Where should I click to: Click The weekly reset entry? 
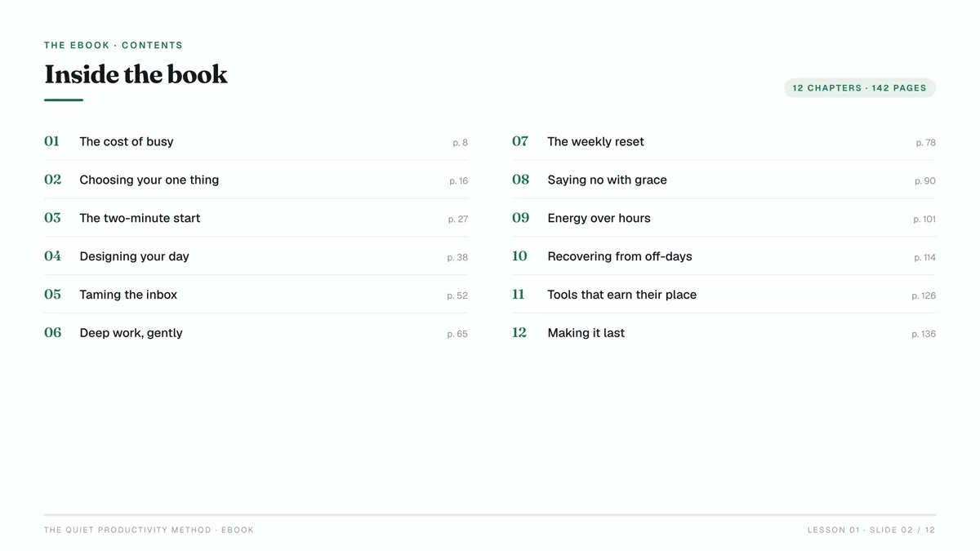click(x=724, y=141)
